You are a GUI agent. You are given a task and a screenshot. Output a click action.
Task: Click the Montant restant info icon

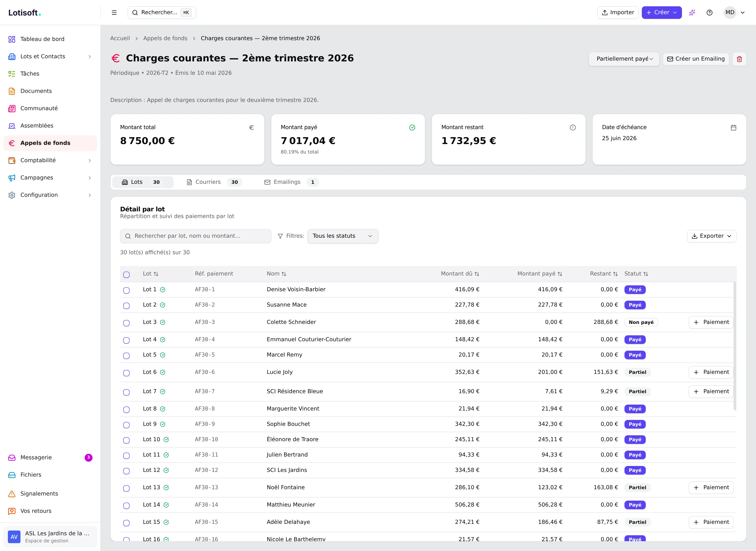(573, 127)
